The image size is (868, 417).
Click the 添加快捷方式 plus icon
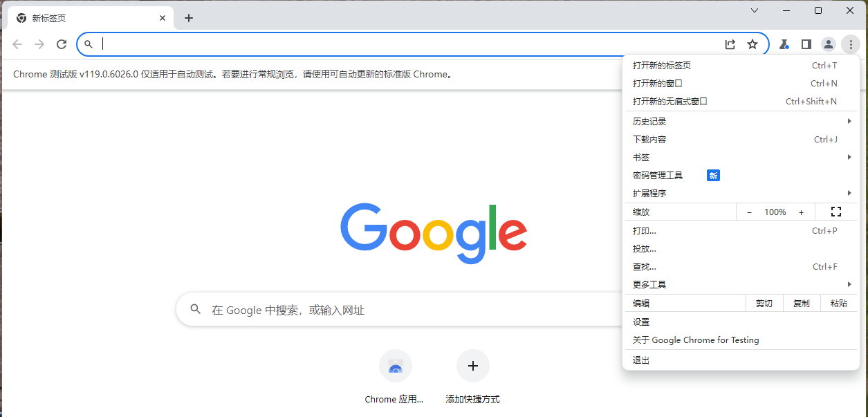tap(473, 366)
